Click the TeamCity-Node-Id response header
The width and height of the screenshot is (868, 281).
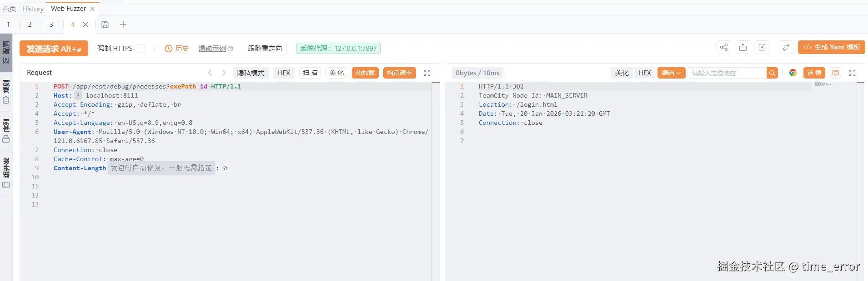[x=533, y=95]
